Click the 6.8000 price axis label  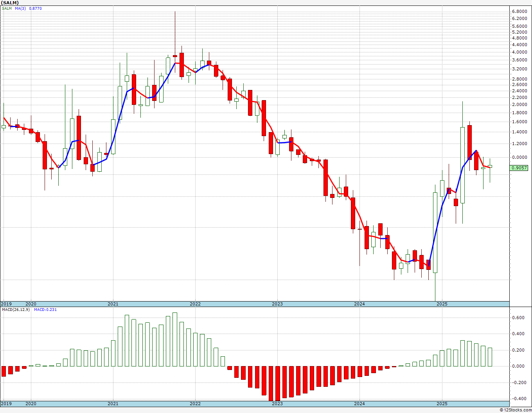[519, 12]
